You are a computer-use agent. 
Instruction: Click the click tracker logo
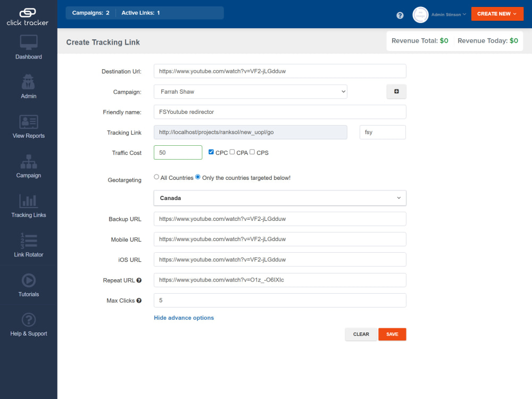(x=28, y=17)
